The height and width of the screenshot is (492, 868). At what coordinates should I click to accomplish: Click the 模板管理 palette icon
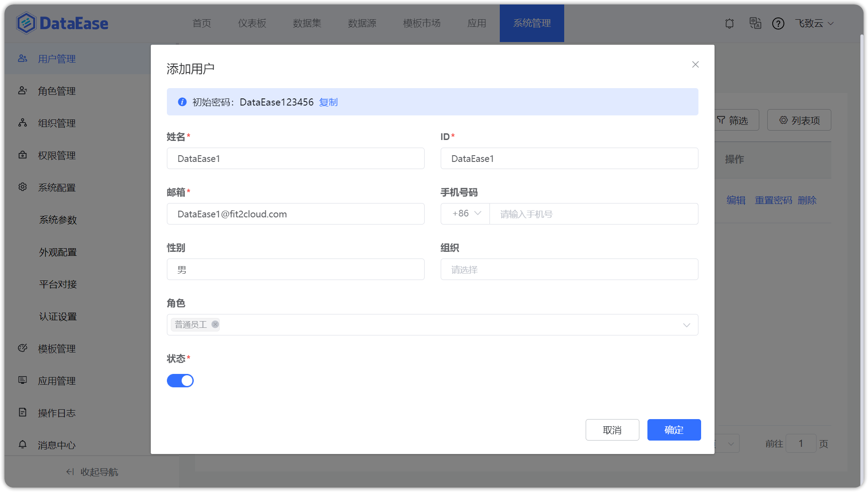(x=22, y=348)
